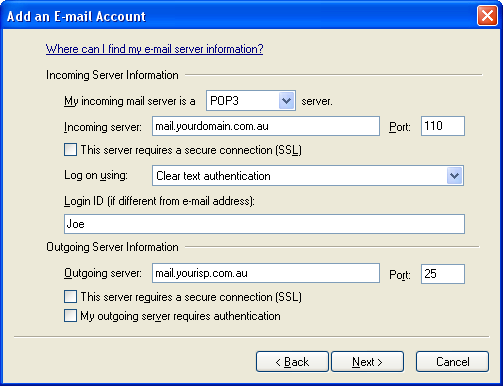Click the 'Outgoing server:' label text

coord(103,273)
